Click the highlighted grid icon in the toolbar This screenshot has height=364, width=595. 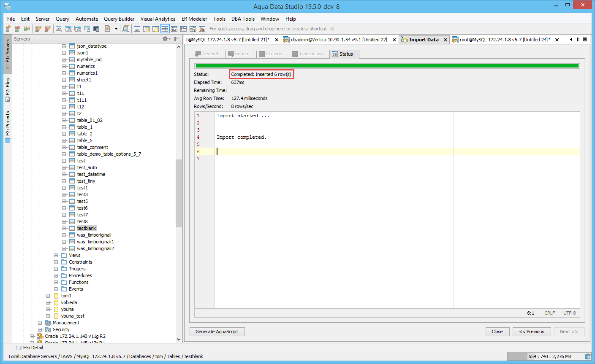coord(165,29)
